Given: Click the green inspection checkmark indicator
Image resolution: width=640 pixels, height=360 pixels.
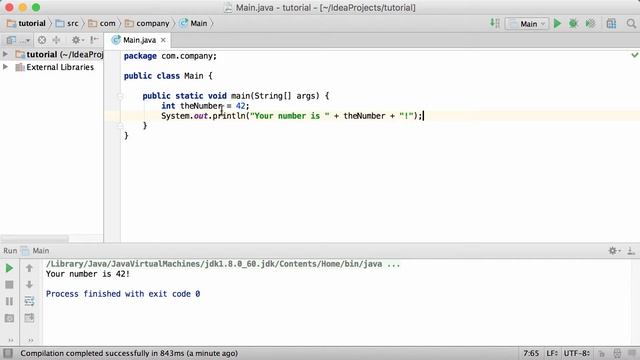Looking at the screenshot, I should (635, 55).
